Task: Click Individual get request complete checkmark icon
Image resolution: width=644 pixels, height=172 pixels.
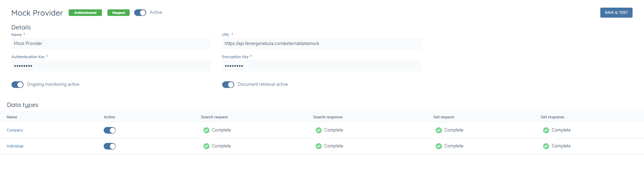Action: coord(438,146)
